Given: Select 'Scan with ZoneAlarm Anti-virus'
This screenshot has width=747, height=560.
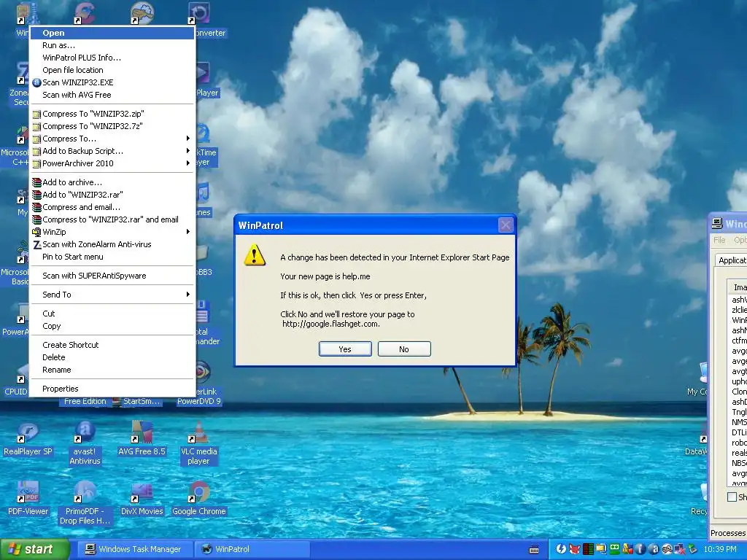Looking at the screenshot, I should coord(112,244).
